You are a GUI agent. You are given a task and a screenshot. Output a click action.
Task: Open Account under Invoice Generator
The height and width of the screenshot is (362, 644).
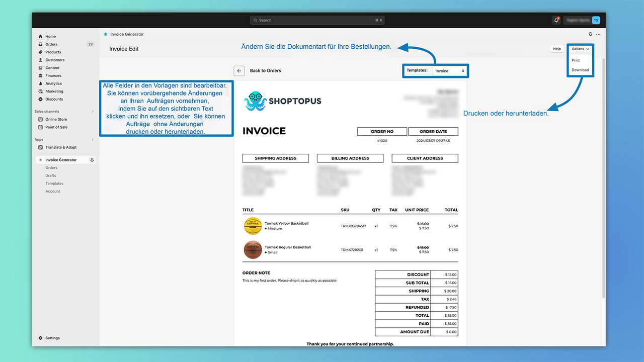[x=53, y=191]
